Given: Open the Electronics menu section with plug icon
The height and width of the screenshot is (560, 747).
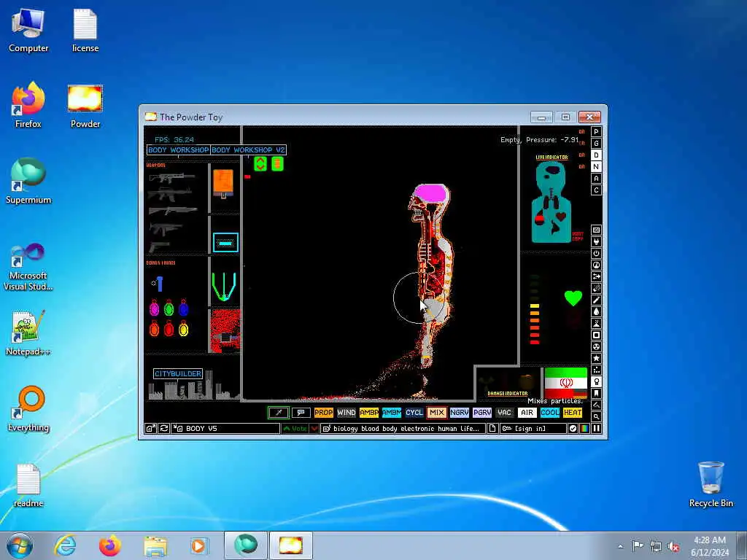Looking at the screenshot, I should [596, 242].
